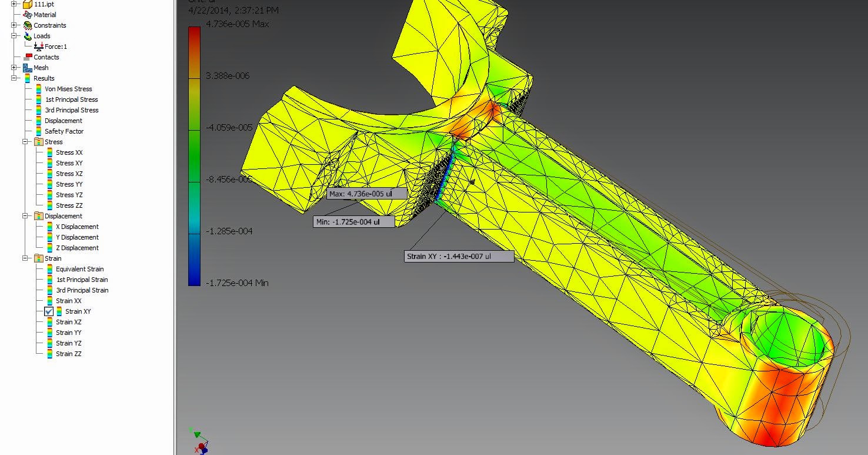868x455 pixels.
Task: Click the date 4/22/2014, 2:37:21 PM text
Action: (233, 11)
